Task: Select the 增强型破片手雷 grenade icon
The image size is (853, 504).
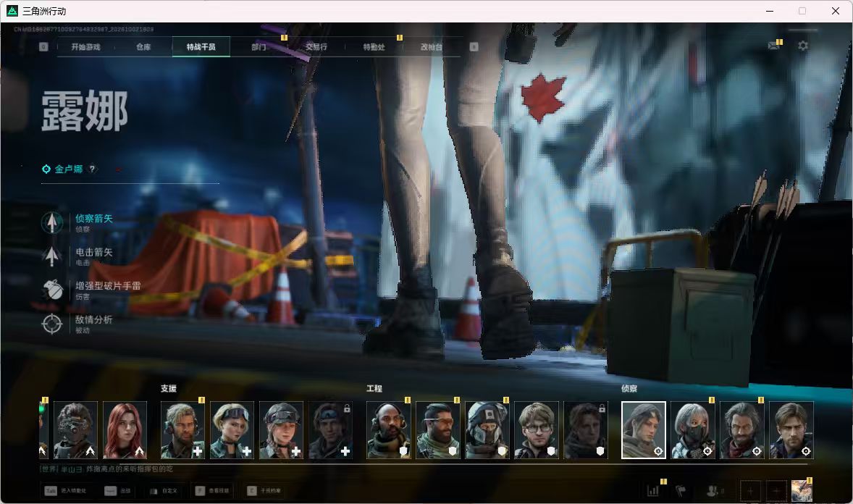Action: point(52,290)
